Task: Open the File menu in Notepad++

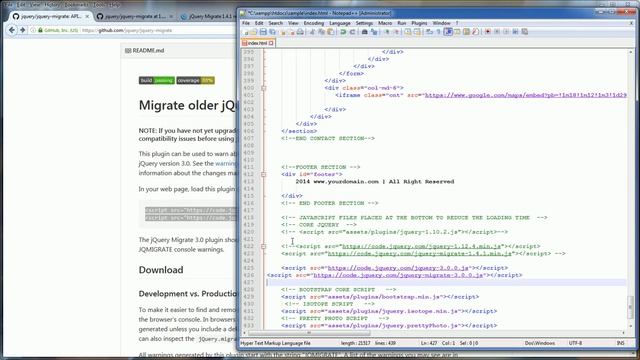Action: 246,23
